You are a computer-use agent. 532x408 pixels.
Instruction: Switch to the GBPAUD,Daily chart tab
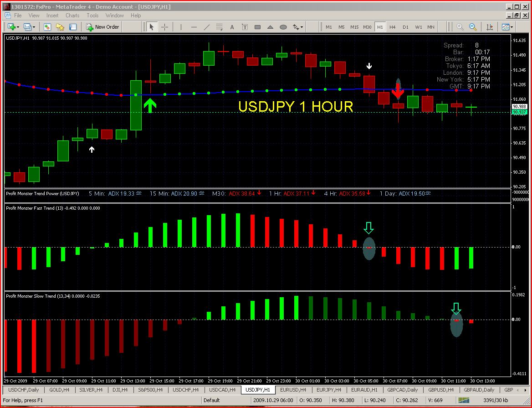pos(479,390)
